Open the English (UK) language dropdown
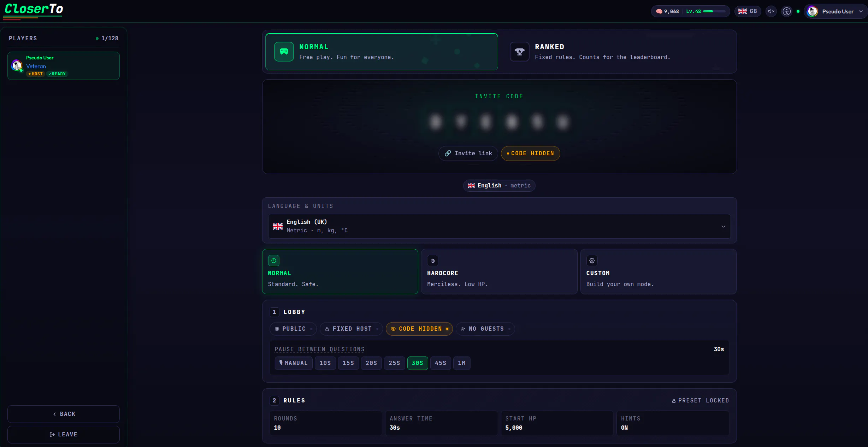Viewport: 868px width, 447px height. click(x=499, y=226)
